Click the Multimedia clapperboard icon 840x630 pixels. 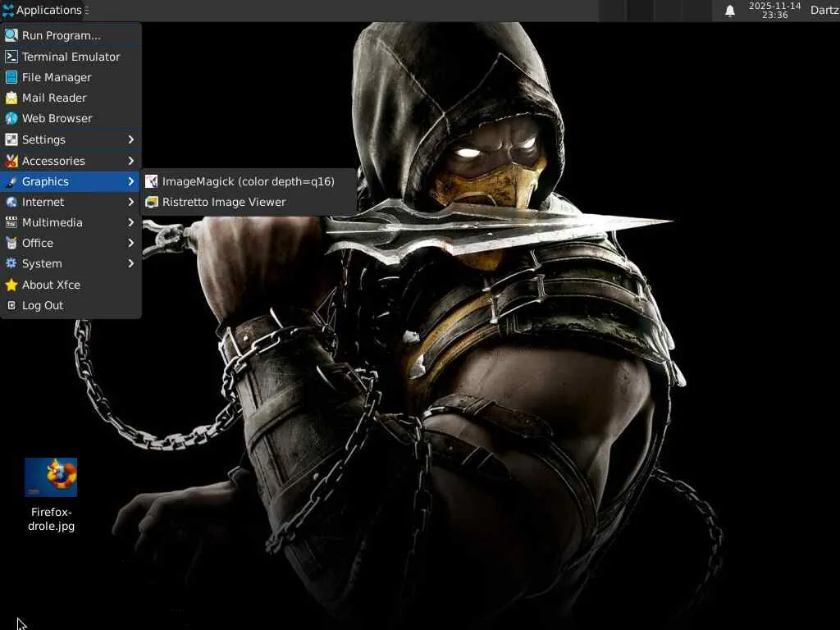click(x=11, y=222)
